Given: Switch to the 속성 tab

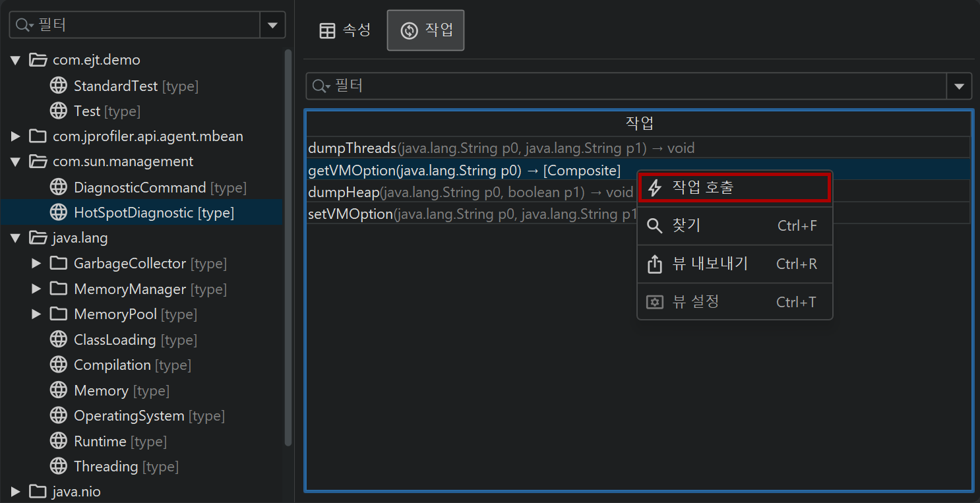Looking at the screenshot, I should coord(345,30).
